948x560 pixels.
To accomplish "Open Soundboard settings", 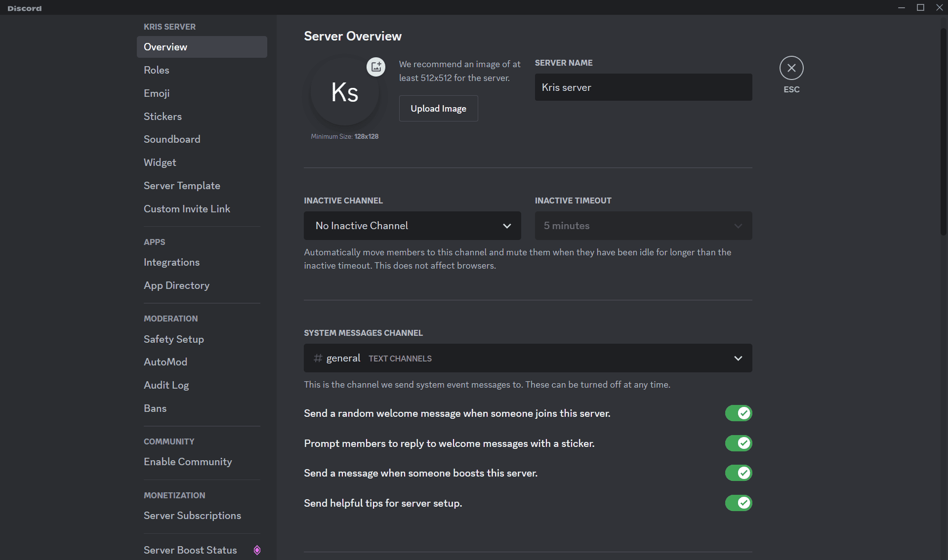I will pyautogui.click(x=202, y=139).
